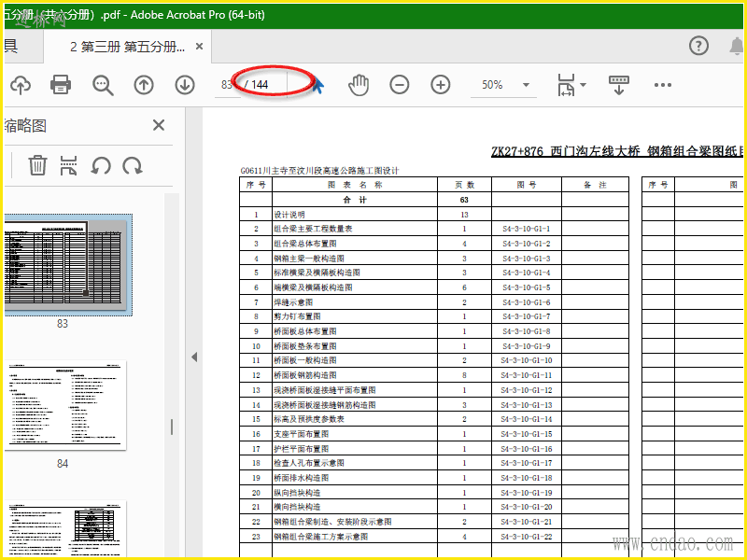Print the document with printer icon
Image resolution: width=747 pixels, height=560 pixels.
[x=61, y=85]
